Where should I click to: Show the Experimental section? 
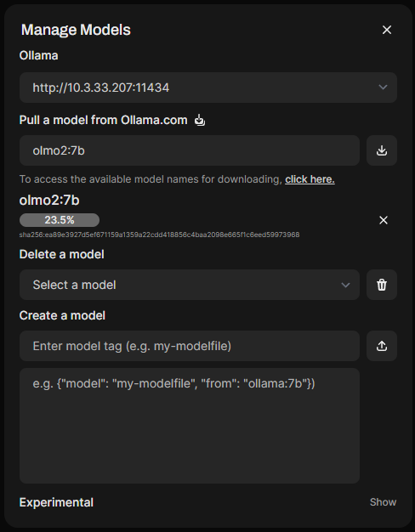coord(383,502)
